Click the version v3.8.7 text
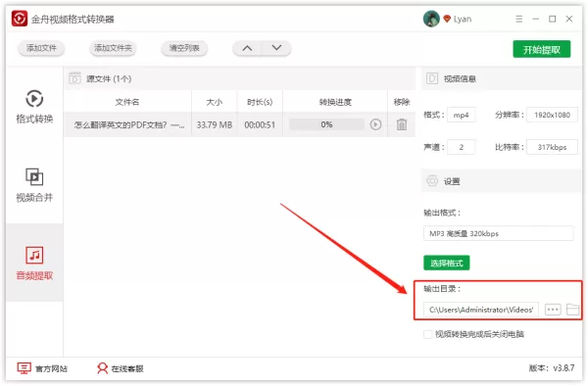 tap(552, 368)
